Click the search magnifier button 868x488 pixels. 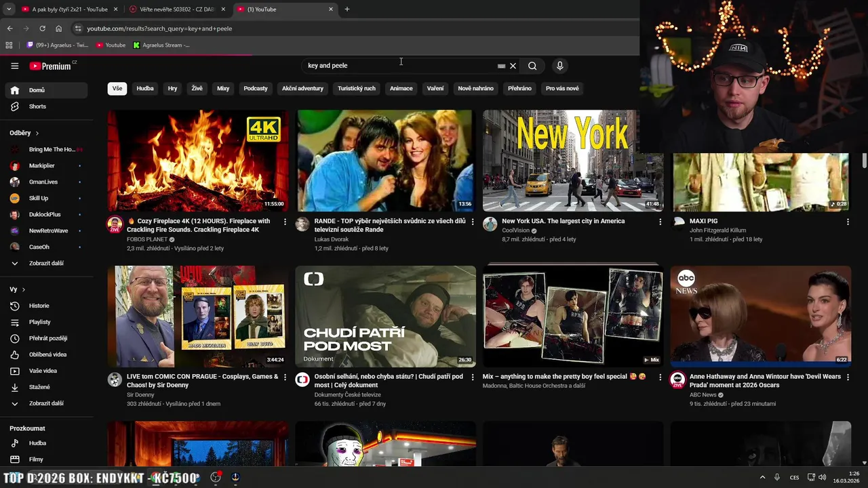click(532, 66)
